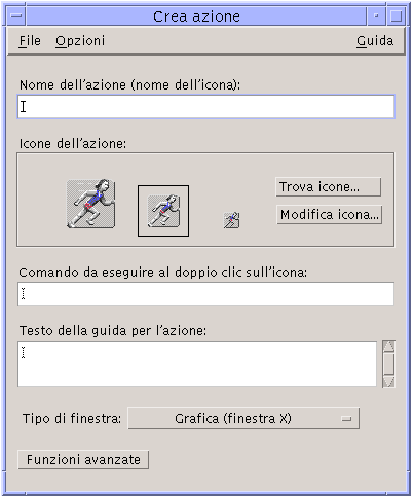Focus the Comando da eseguire field
Image resolution: width=413 pixels, height=497 pixels.
coord(206,294)
